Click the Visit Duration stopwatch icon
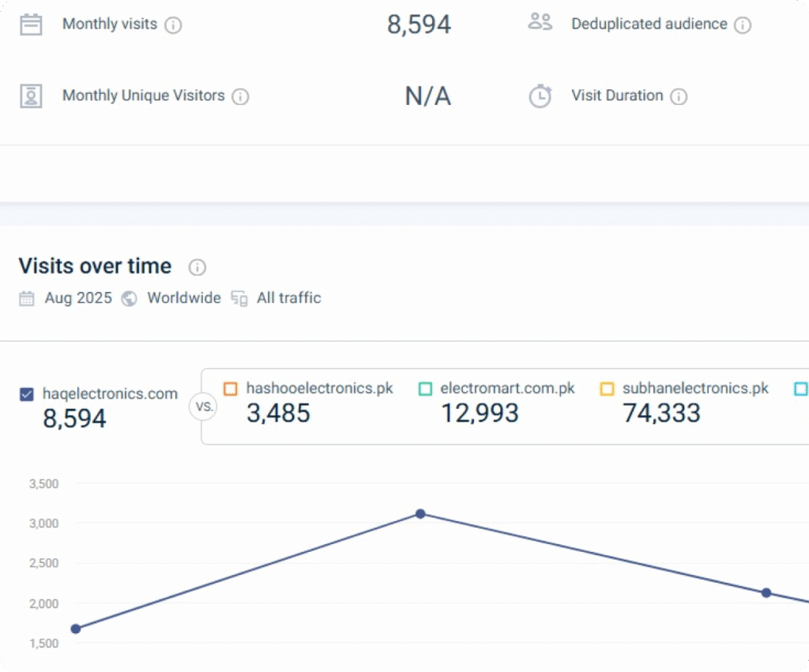The image size is (809, 672). (540, 96)
